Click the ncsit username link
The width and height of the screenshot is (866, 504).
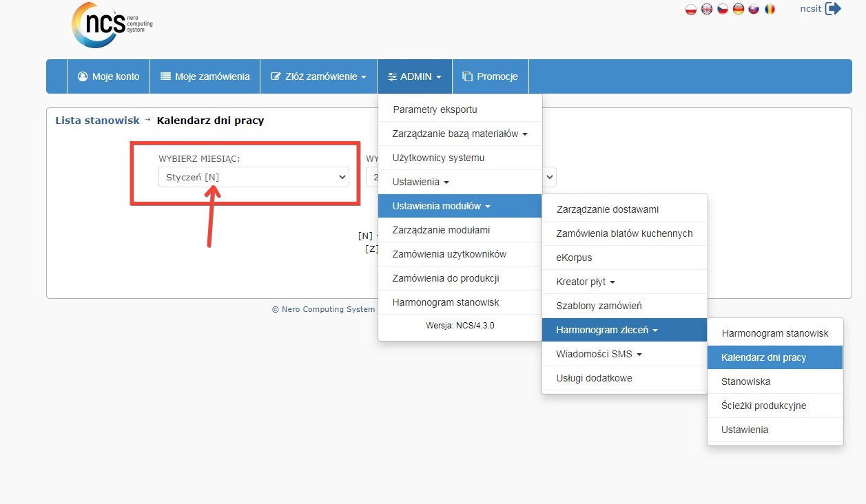(x=810, y=9)
